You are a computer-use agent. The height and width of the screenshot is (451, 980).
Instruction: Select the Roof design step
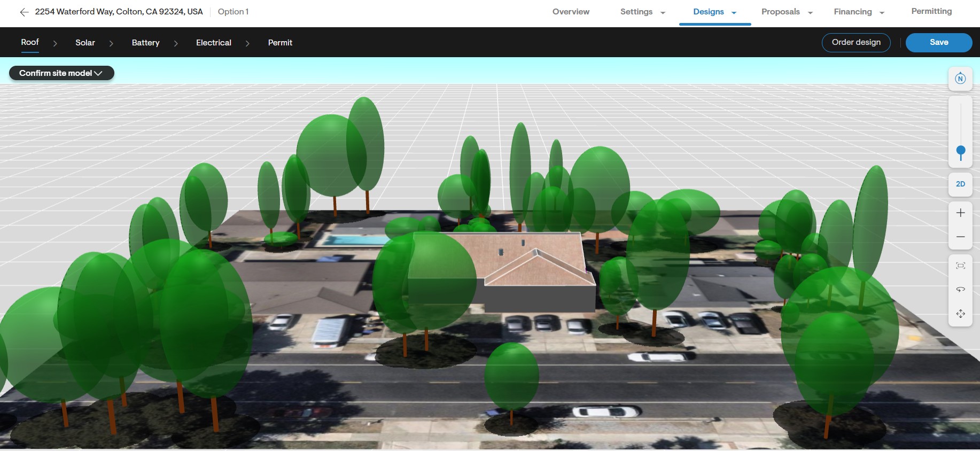coord(30,42)
